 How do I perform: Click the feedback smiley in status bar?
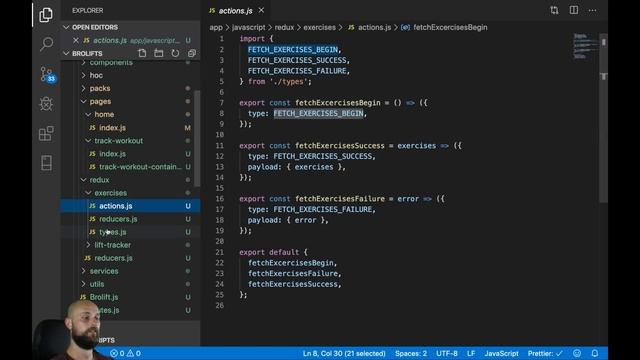tap(577, 353)
